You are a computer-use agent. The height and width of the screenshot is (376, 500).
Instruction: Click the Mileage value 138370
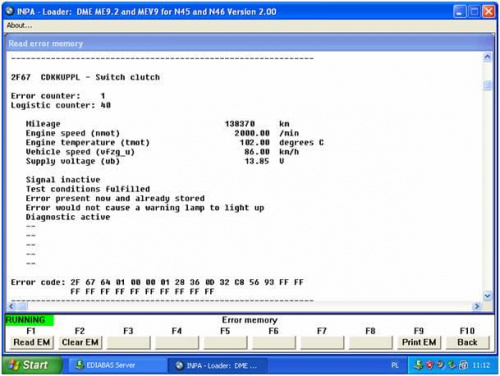coord(240,124)
